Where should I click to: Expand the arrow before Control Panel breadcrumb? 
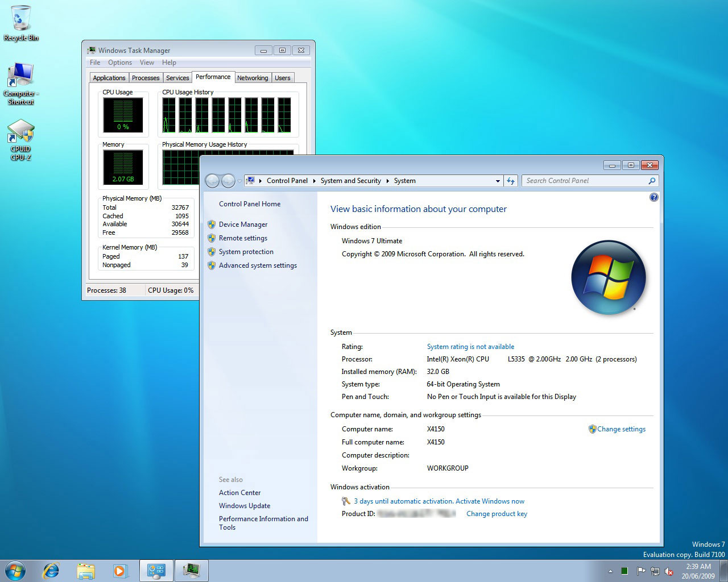(x=260, y=181)
